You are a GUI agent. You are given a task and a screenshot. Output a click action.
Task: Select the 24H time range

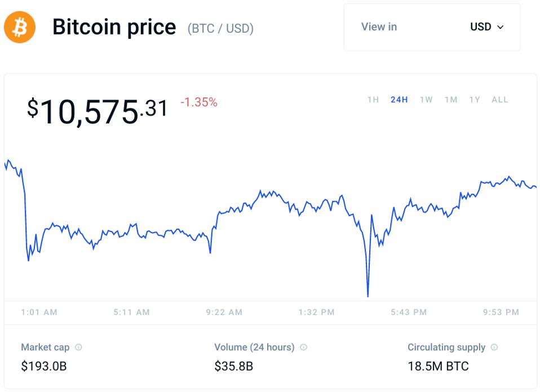[x=399, y=100]
